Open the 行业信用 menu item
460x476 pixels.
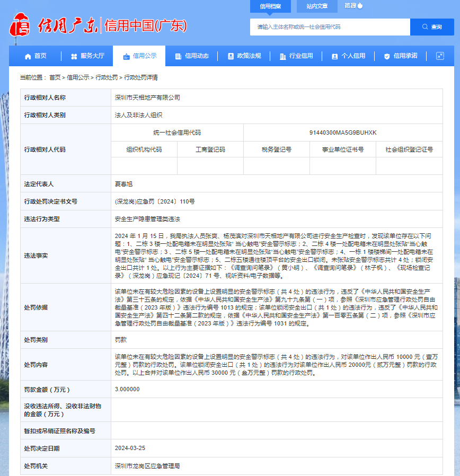(x=296, y=56)
